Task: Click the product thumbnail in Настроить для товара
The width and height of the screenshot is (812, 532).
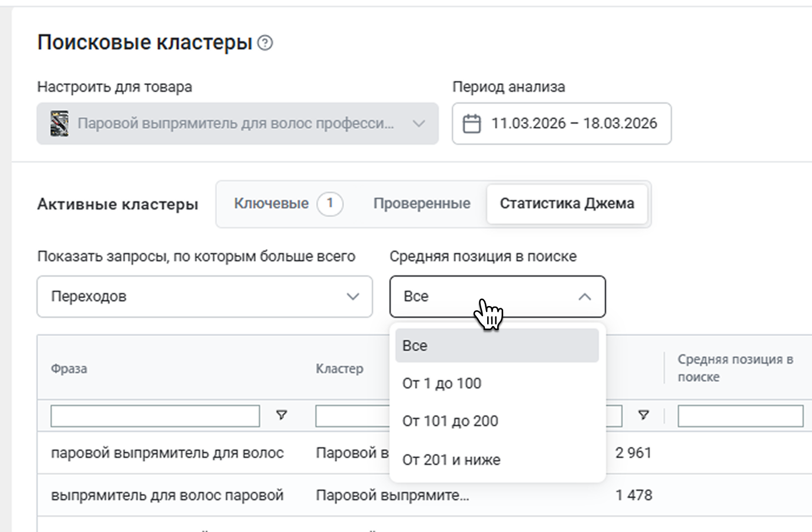Action: tap(59, 124)
